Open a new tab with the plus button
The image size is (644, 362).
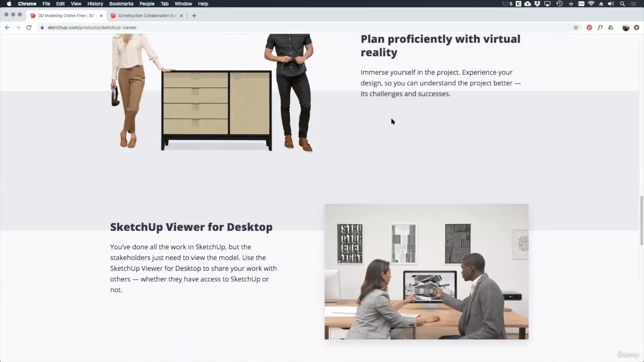click(x=194, y=16)
